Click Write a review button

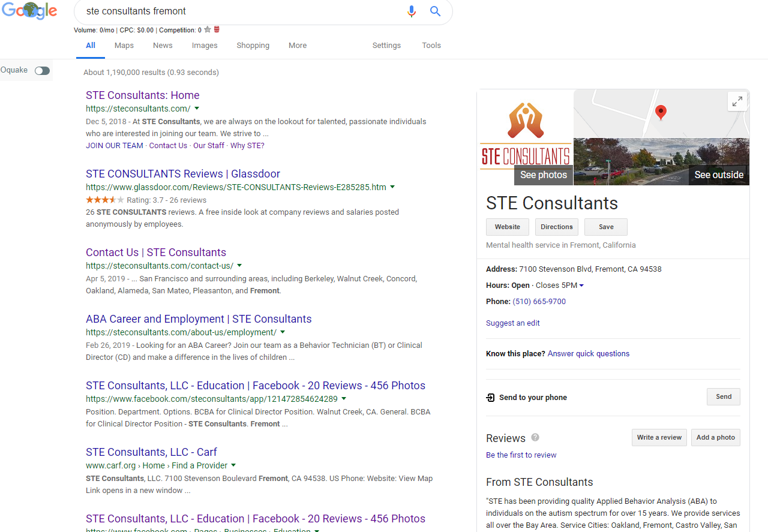pyautogui.click(x=659, y=437)
